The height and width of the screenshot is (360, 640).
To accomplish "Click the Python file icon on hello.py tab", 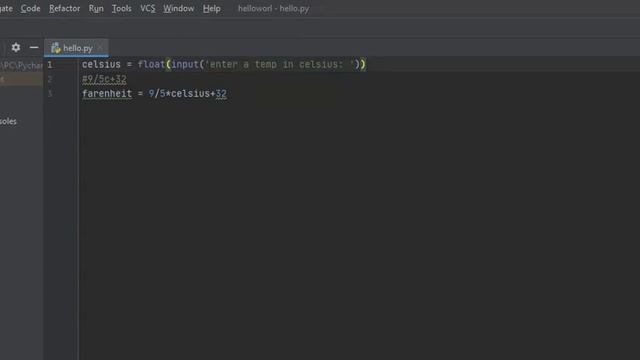I will pyautogui.click(x=56, y=48).
